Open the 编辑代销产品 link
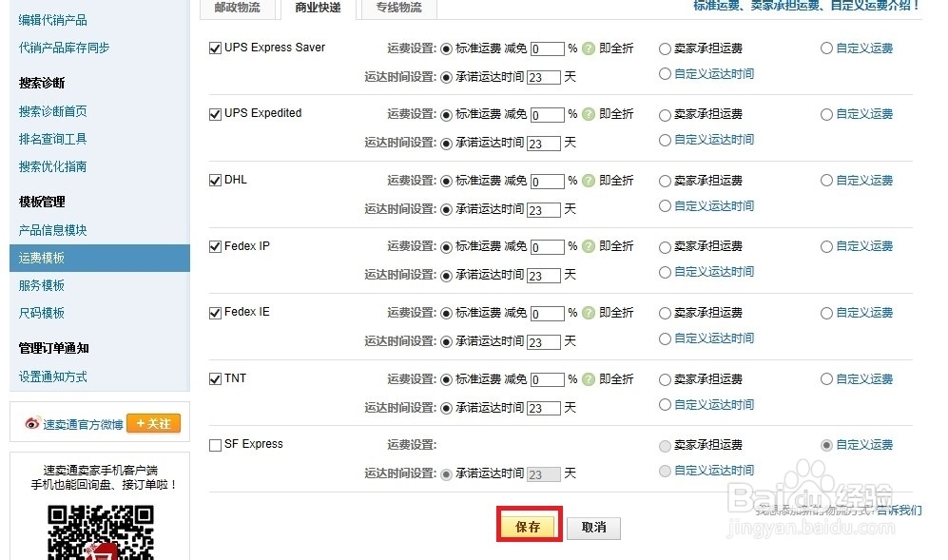The height and width of the screenshot is (560, 948). 52,20
